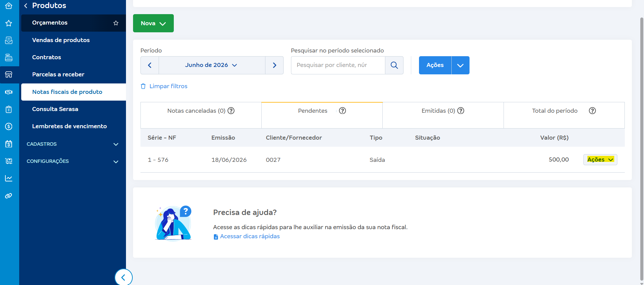The image size is (644, 285).
Task: Open Parcelas a receber menu item
Action: [x=73, y=74]
